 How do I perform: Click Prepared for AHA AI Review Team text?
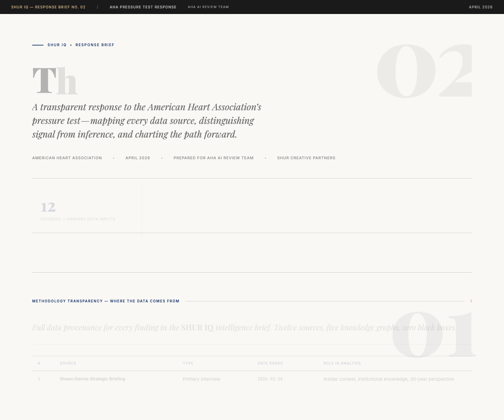(x=213, y=158)
